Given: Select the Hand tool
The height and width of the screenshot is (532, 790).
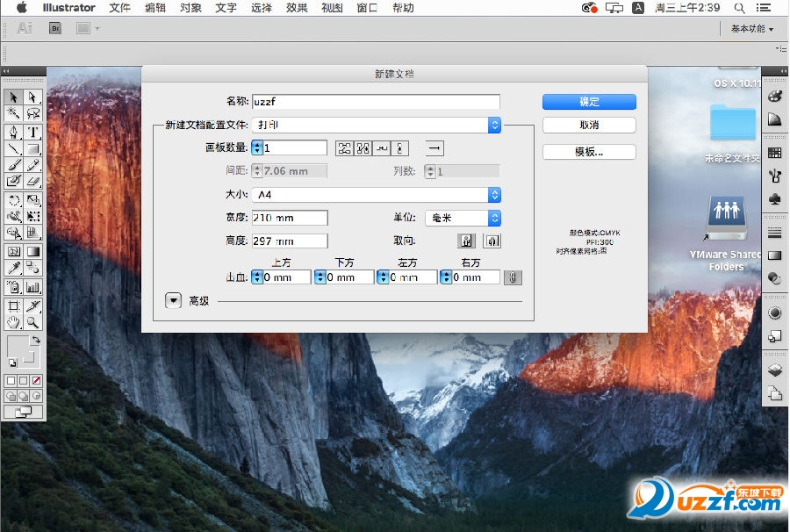Looking at the screenshot, I should coord(13,323).
